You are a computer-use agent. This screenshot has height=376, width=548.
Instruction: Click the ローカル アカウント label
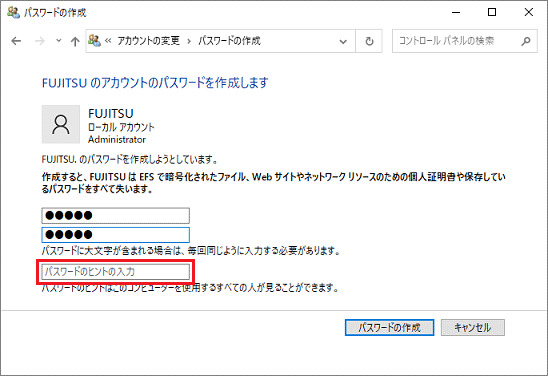point(121,127)
